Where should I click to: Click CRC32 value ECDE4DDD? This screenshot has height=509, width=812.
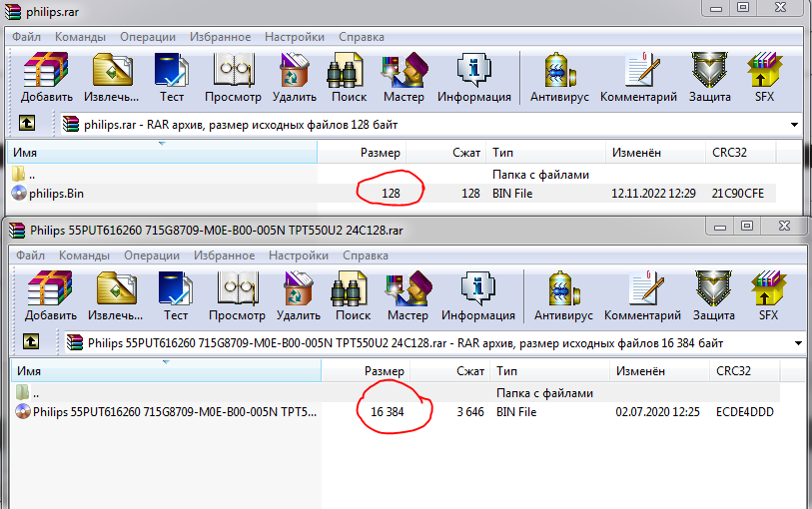coord(745,412)
